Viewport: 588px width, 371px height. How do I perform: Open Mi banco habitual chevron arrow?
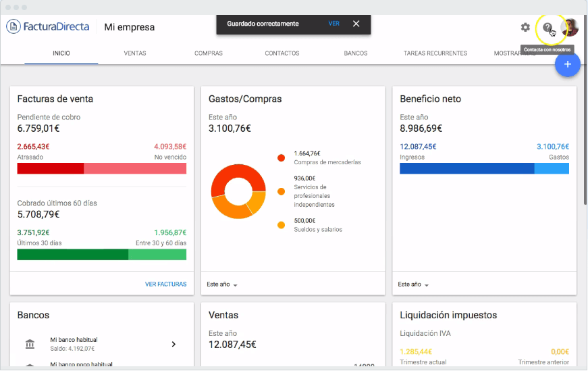(x=173, y=344)
